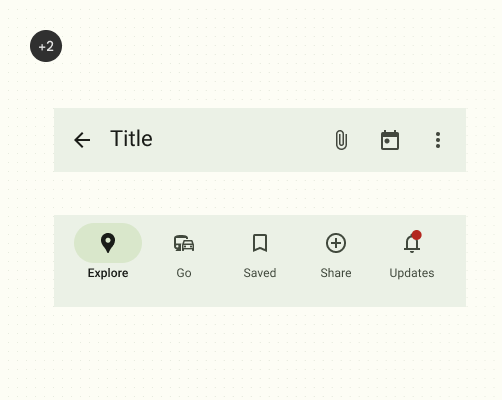This screenshot has width=502, height=400.
Task: Tap the Explore location pin icon
Action: (108, 243)
